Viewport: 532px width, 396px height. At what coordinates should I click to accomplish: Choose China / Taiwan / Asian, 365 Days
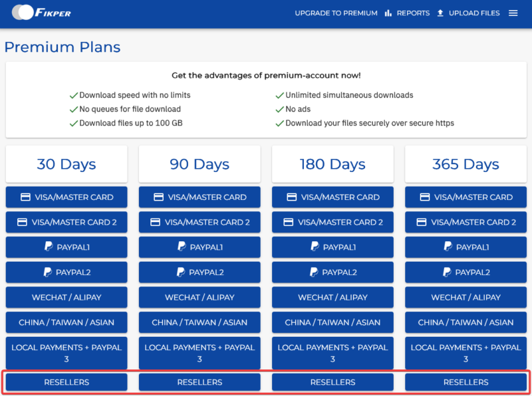466,322
